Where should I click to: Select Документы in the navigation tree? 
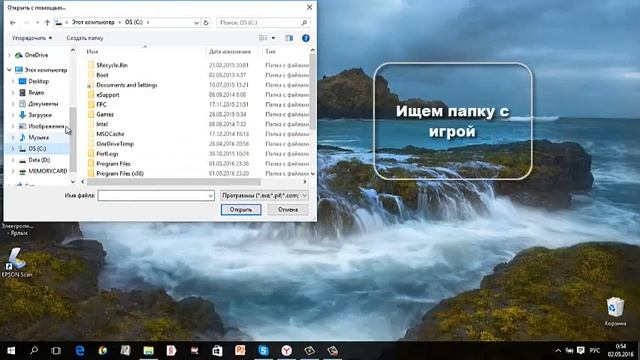(x=43, y=104)
